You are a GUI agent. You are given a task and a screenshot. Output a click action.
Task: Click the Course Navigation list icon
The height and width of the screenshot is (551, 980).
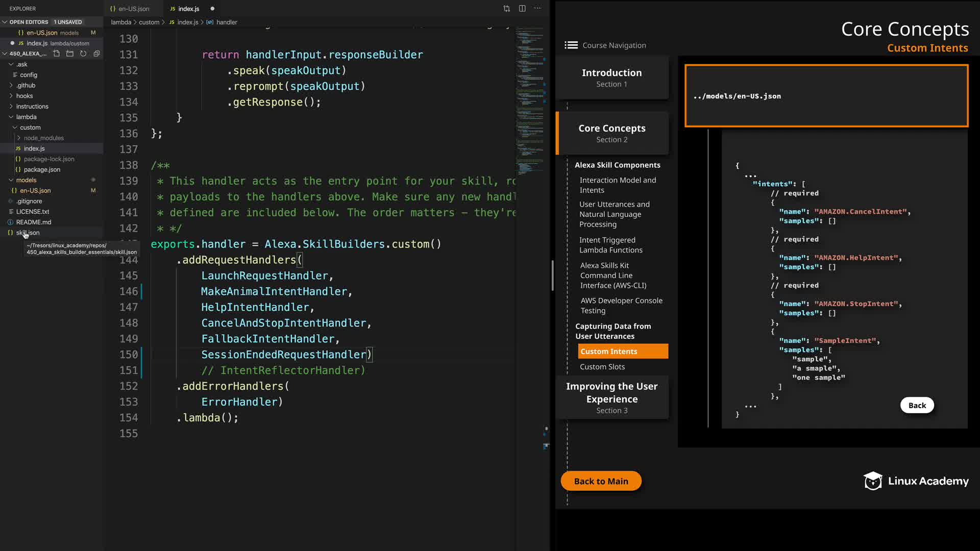(571, 45)
